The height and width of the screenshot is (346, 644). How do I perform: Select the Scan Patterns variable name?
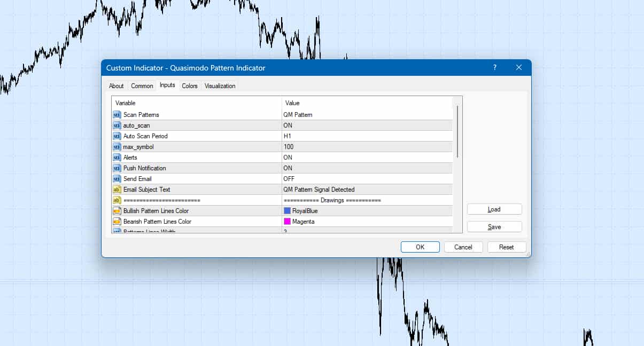tap(141, 115)
